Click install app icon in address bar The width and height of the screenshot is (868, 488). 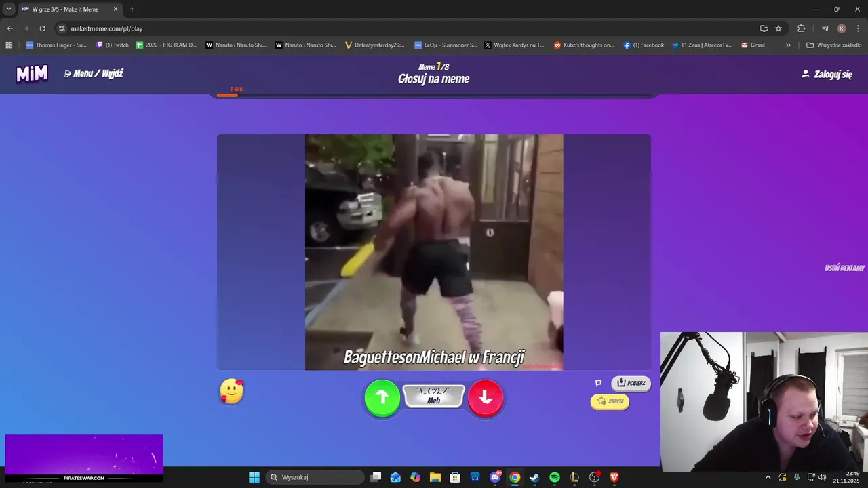764,28
